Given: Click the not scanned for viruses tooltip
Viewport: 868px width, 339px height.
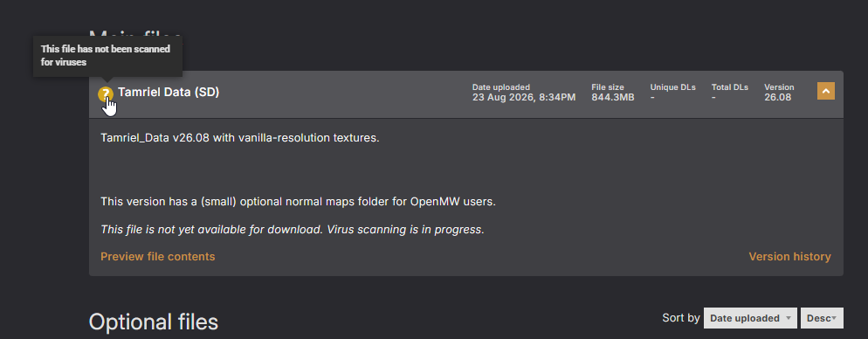Looking at the screenshot, I should tap(107, 56).
